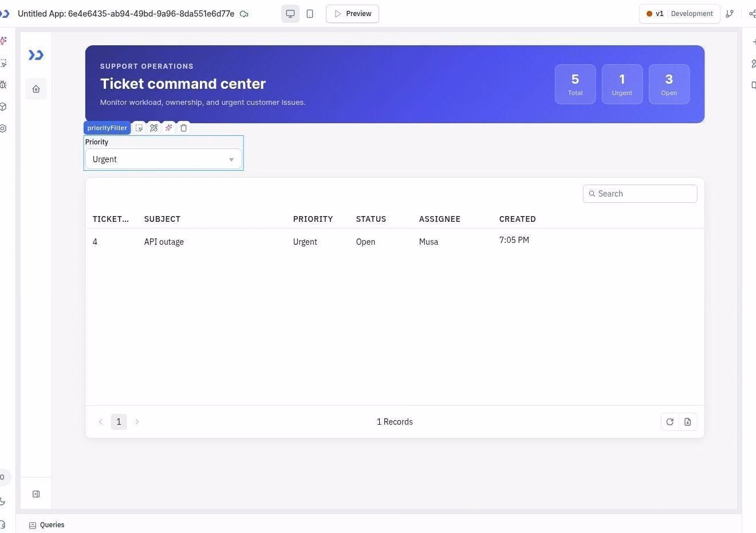Refresh the table data

[670, 422]
